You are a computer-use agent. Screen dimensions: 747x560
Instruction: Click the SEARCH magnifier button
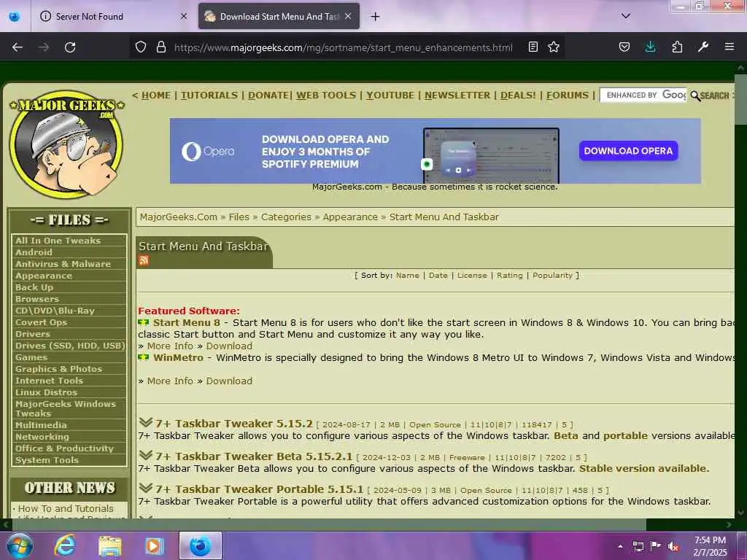tap(710, 96)
